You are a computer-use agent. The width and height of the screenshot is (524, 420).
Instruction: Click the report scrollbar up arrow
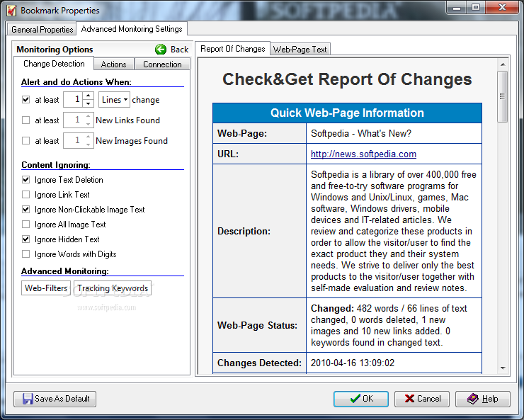coord(503,64)
